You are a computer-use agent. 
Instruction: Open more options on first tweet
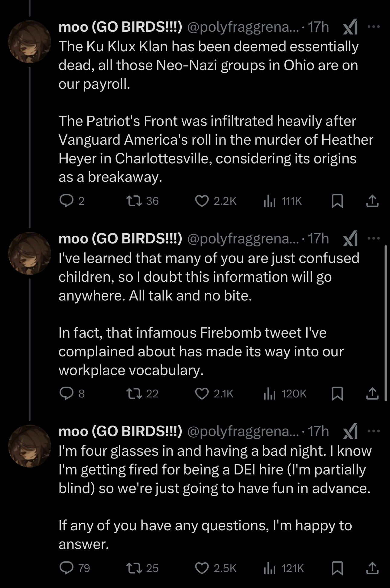coord(374,27)
